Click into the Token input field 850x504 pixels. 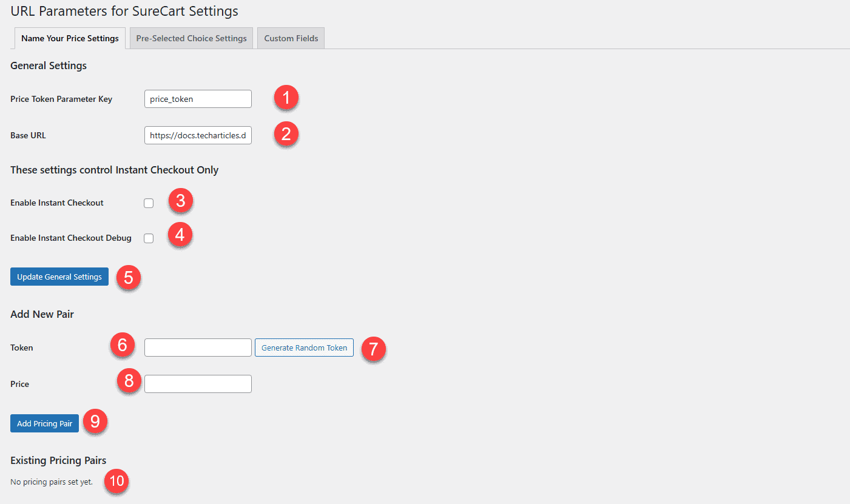(198, 348)
